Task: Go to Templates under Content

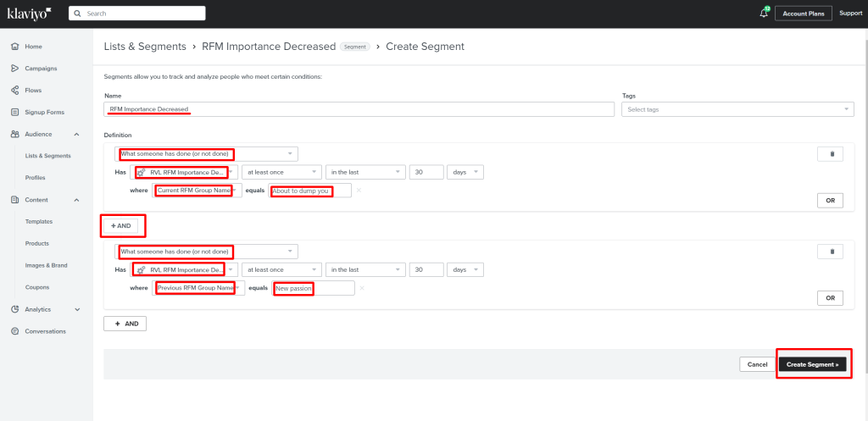Action: pyautogui.click(x=39, y=221)
